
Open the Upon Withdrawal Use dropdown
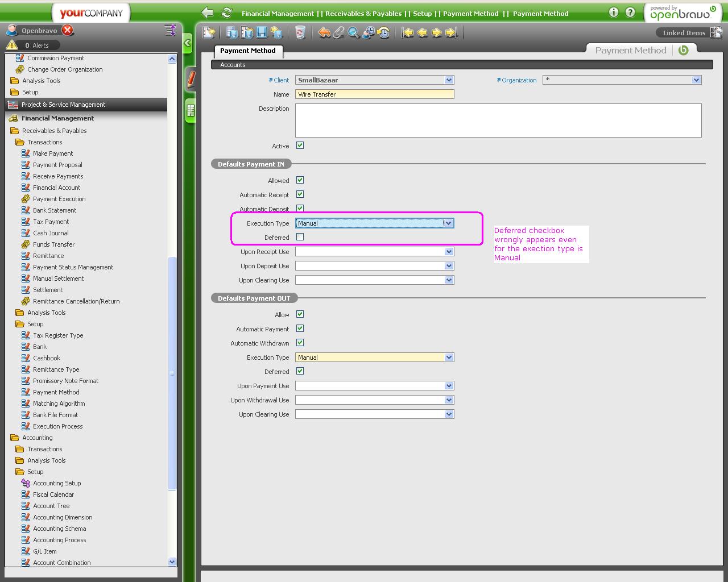(449, 400)
